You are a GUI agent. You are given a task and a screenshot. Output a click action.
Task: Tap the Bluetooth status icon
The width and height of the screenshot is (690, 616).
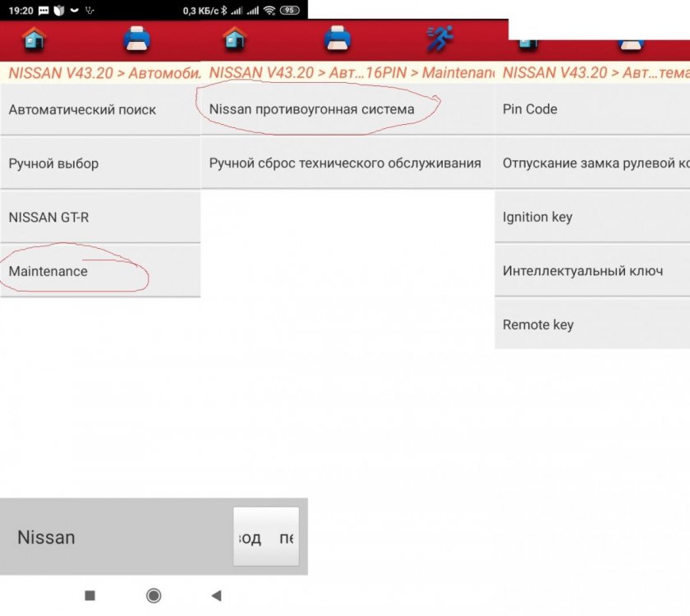click(224, 11)
